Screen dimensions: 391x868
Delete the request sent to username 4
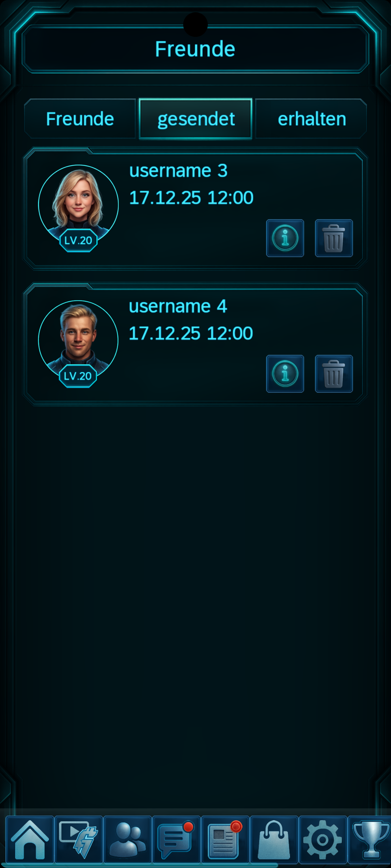click(334, 374)
